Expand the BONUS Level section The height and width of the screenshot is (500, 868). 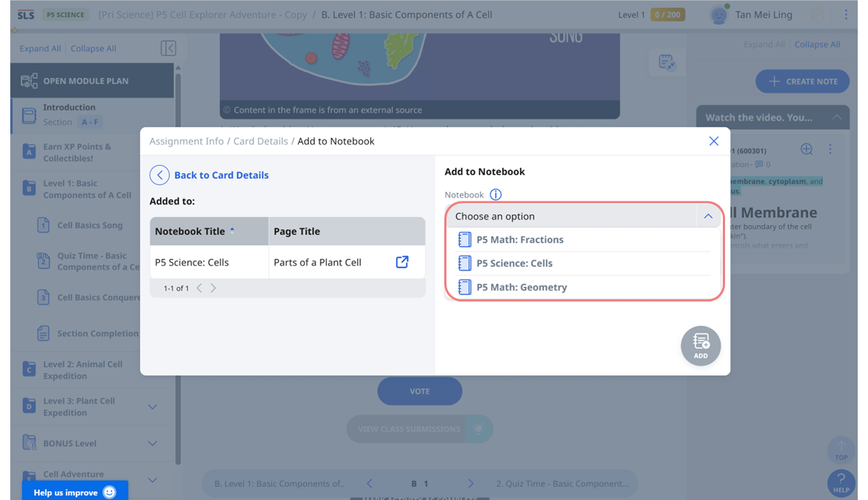click(x=152, y=444)
